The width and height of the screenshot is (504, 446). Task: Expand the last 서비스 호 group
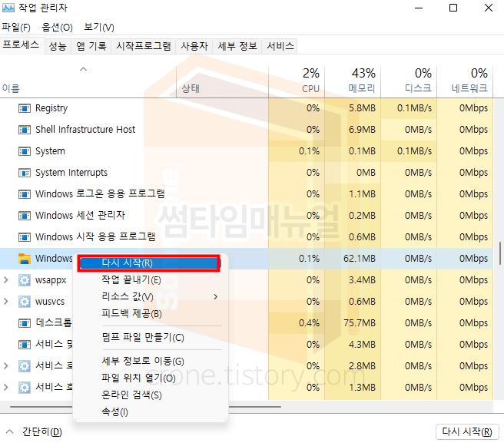coord(6,387)
